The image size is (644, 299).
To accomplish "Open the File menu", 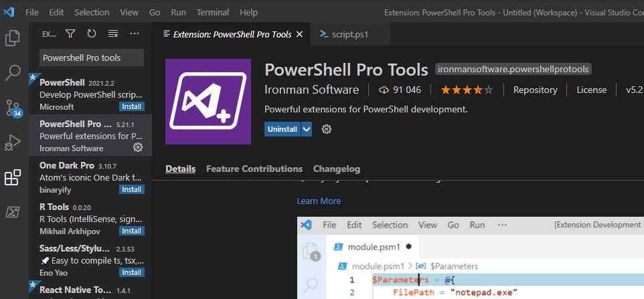I will click(31, 12).
